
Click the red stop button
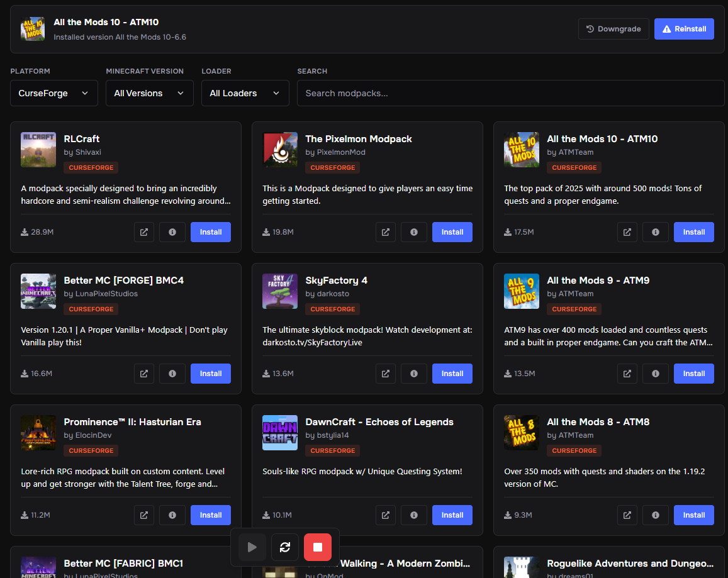[x=318, y=547]
